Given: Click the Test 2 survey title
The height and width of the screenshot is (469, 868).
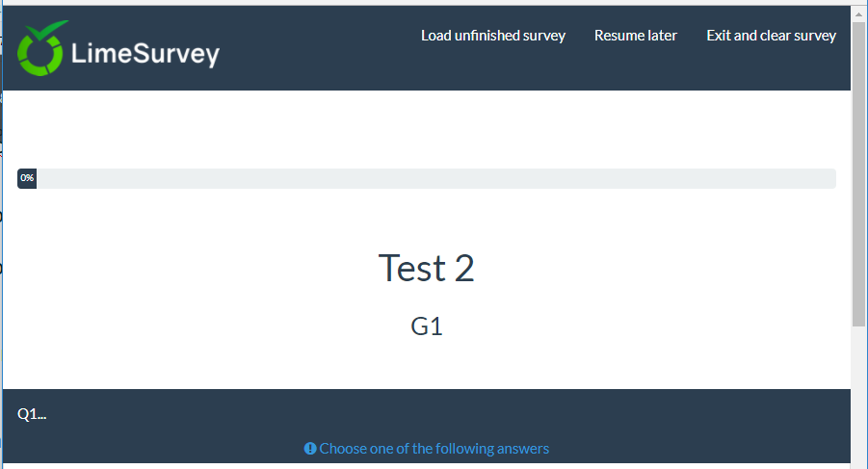Looking at the screenshot, I should 427,268.
